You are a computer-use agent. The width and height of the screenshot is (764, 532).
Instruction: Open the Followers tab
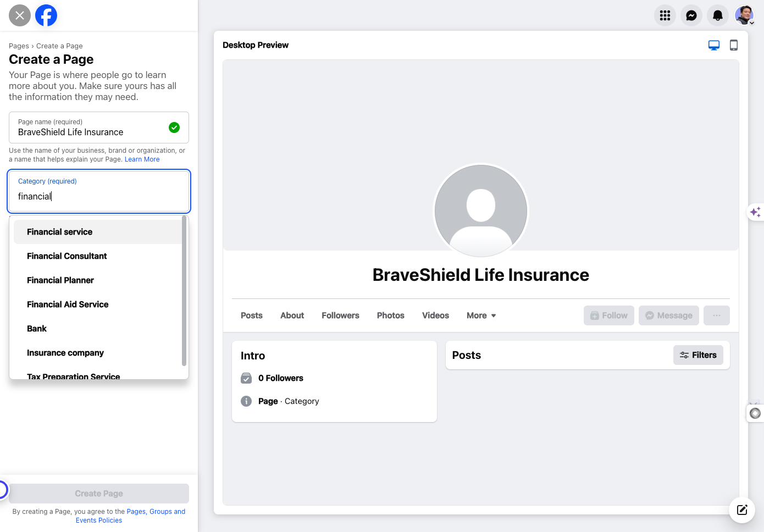click(340, 315)
